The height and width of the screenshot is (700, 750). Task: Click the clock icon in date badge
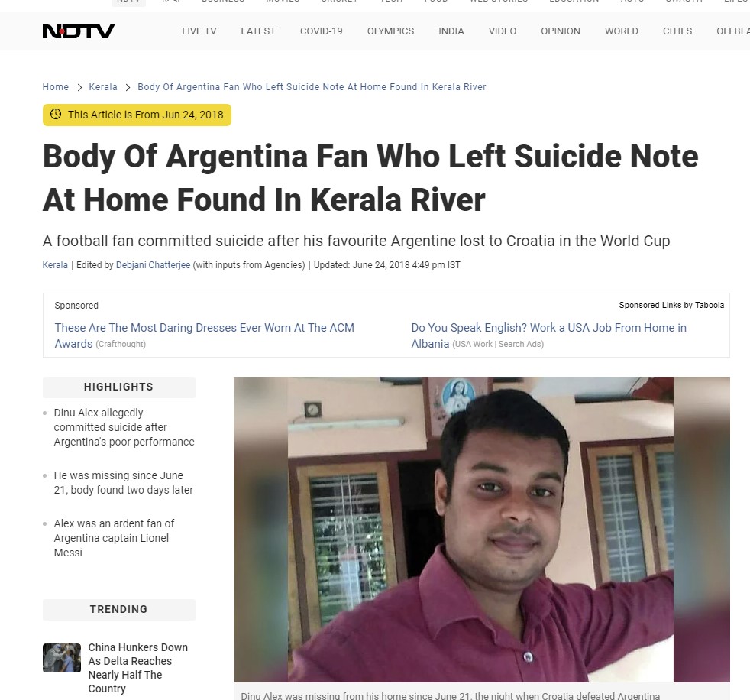56,115
